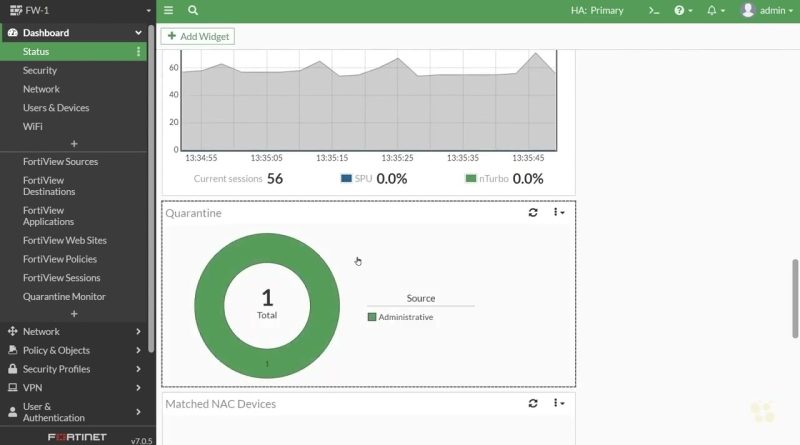Toggle the hamburger navigation menu icon
The height and width of the screenshot is (445, 800).
coord(168,10)
